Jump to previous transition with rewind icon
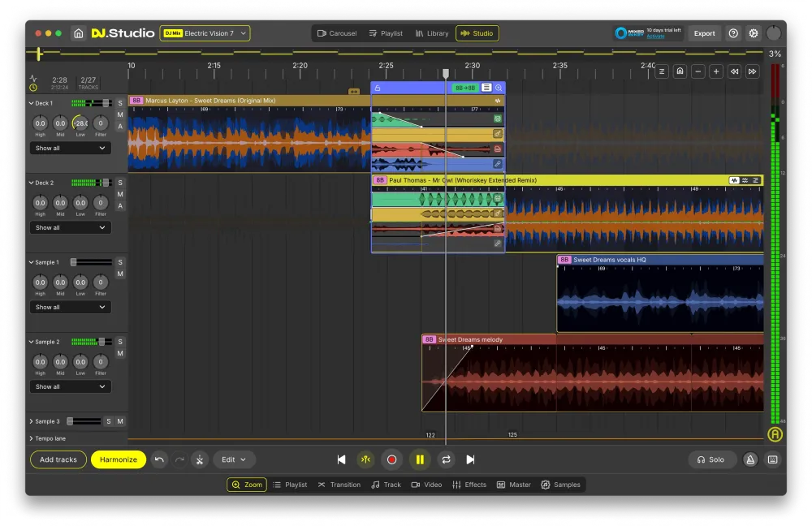 tap(734, 71)
